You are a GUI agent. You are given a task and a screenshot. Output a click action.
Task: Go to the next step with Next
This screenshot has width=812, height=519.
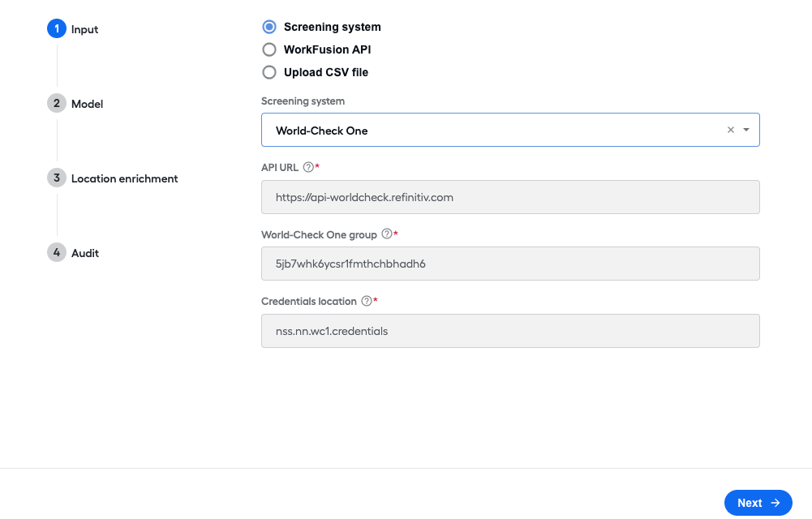click(x=758, y=503)
